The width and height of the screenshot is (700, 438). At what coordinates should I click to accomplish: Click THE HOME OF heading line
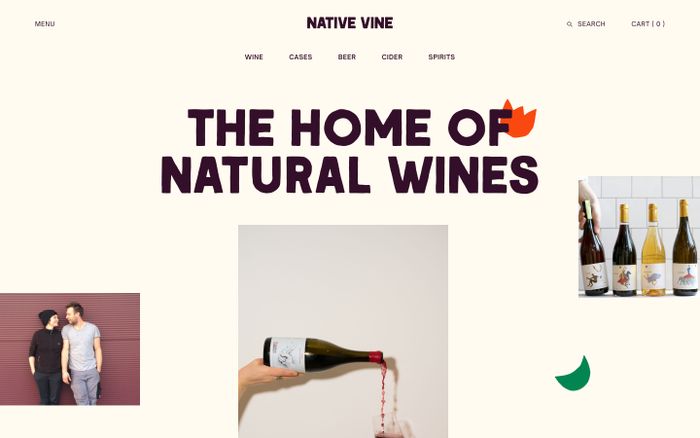click(350, 128)
